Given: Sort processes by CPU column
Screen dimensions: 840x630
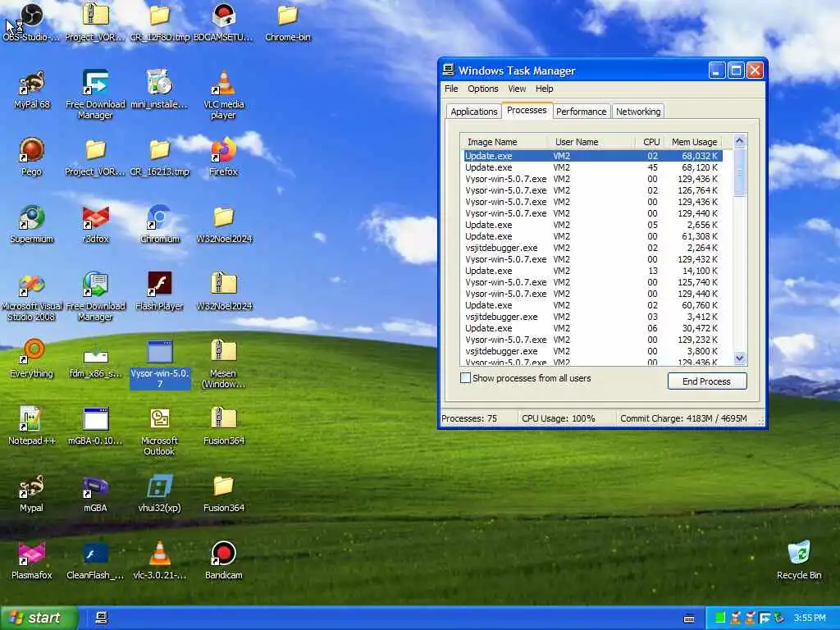Looking at the screenshot, I should point(650,142).
